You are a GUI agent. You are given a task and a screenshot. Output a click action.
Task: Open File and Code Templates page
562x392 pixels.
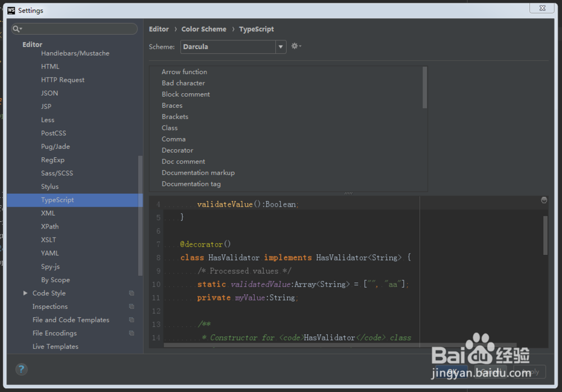click(x=71, y=320)
